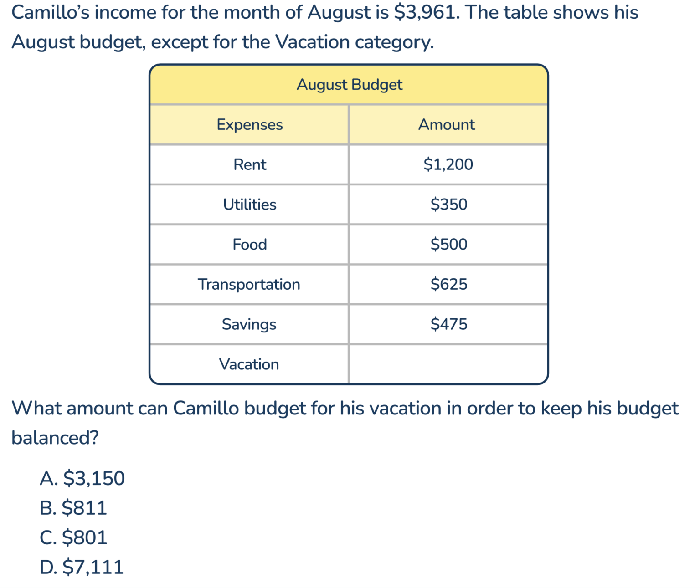
Task: Click the Expenses column header
Action: click(250, 124)
